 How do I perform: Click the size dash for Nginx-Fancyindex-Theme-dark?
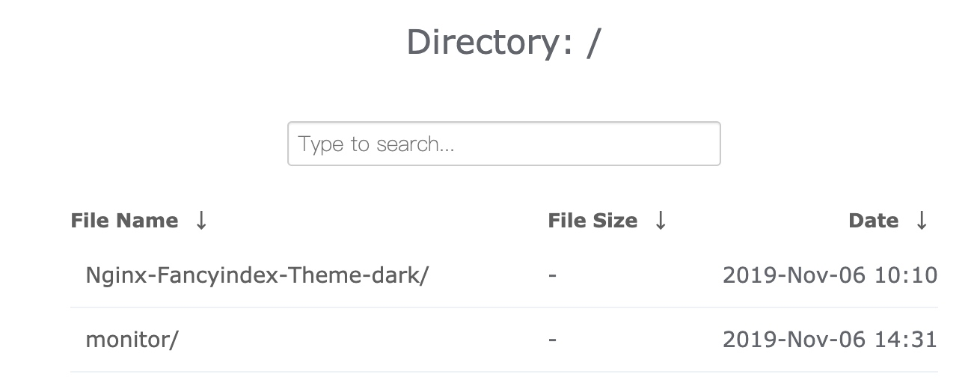tap(552, 275)
